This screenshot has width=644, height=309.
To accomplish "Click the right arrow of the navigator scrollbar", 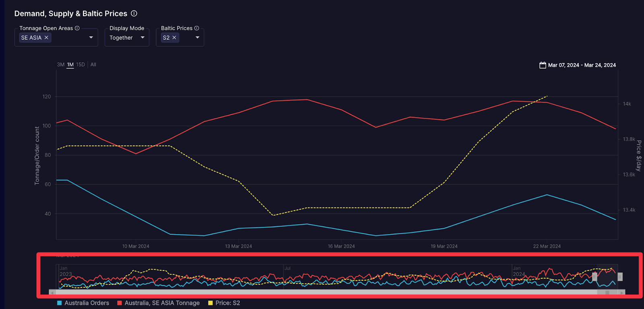I will [622, 293].
